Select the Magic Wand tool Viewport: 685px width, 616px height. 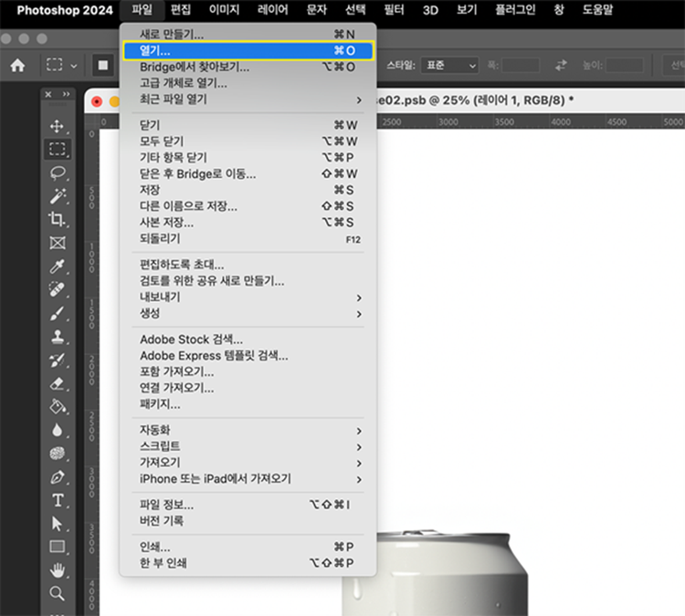point(58,196)
